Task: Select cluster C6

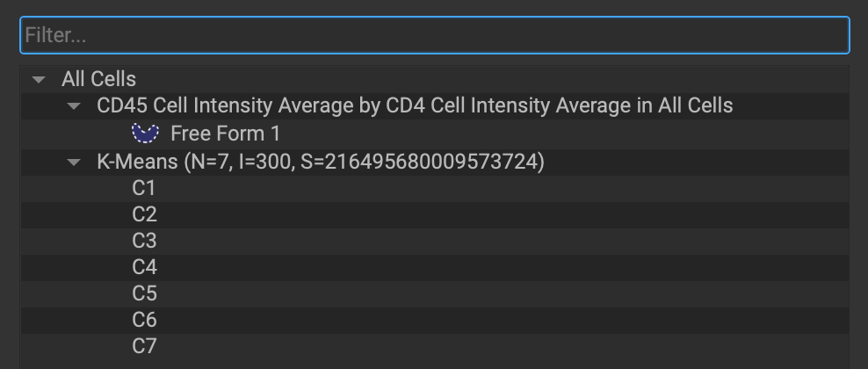Action: click(144, 320)
